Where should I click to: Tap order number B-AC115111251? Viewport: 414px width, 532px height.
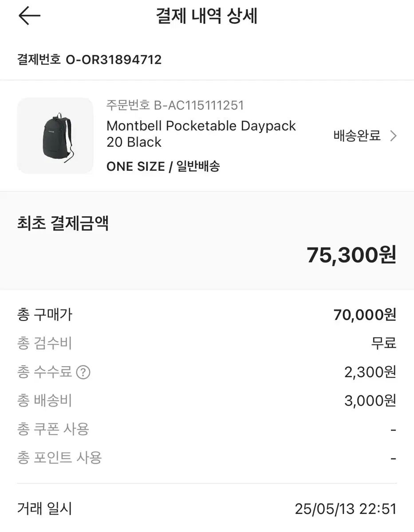click(x=175, y=106)
